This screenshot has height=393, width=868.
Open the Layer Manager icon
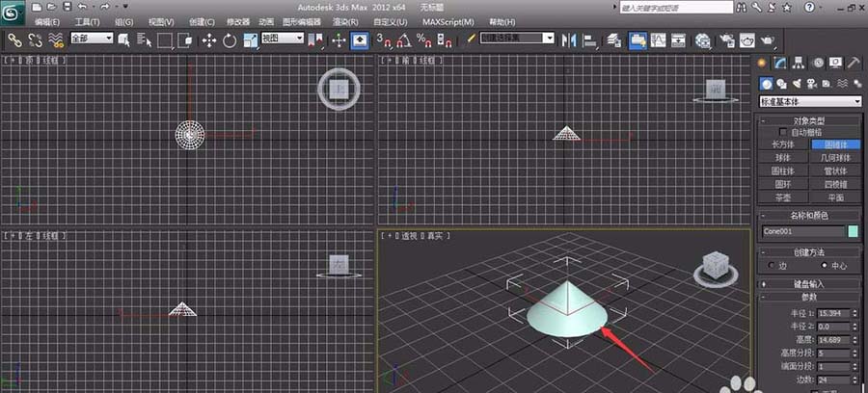(x=614, y=39)
